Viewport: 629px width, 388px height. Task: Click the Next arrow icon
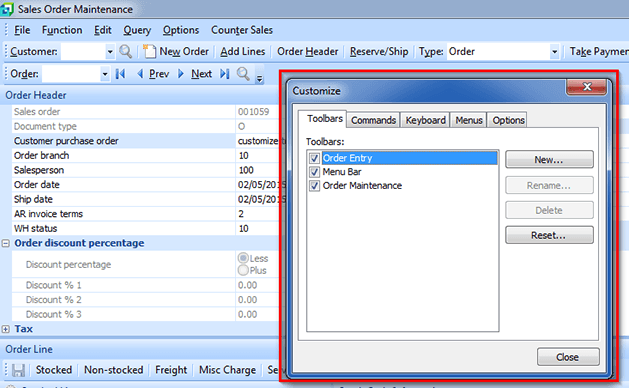point(181,74)
